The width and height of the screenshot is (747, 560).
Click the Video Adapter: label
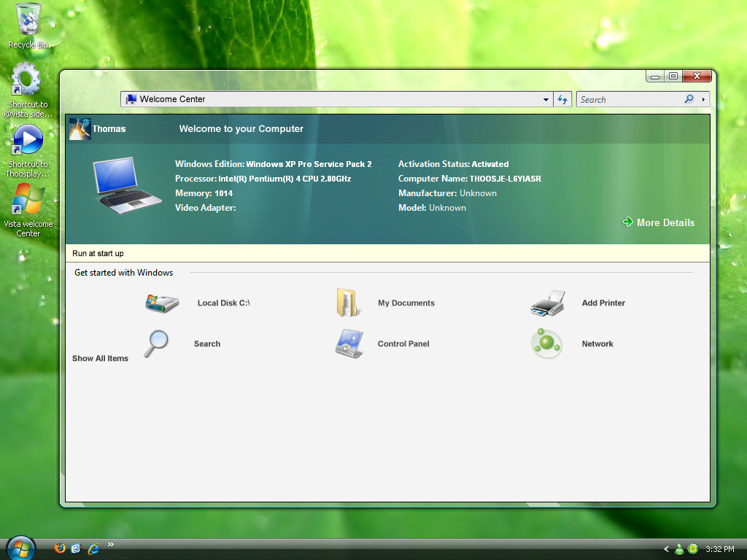coord(205,208)
